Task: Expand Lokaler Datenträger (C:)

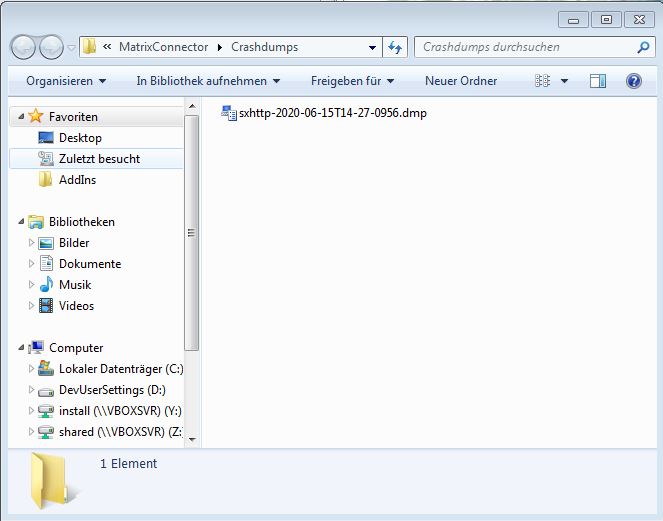Action: click(31, 368)
